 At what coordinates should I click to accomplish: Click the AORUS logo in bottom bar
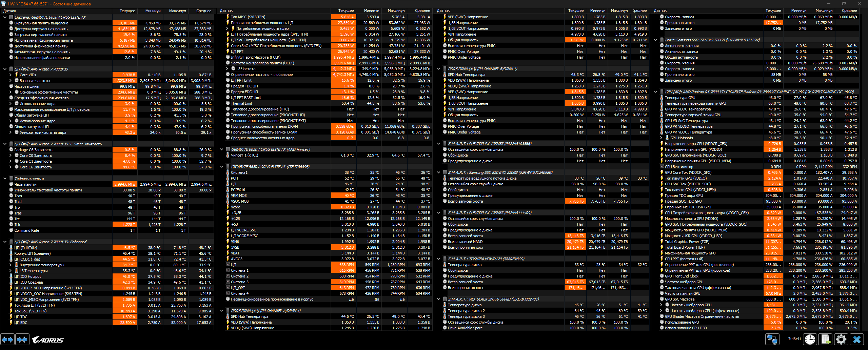[48, 340]
